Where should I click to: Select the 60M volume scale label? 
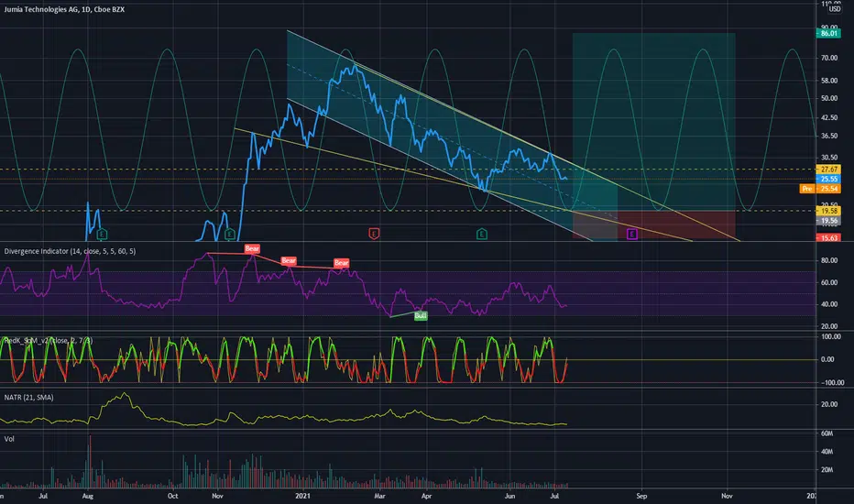pos(827,433)
